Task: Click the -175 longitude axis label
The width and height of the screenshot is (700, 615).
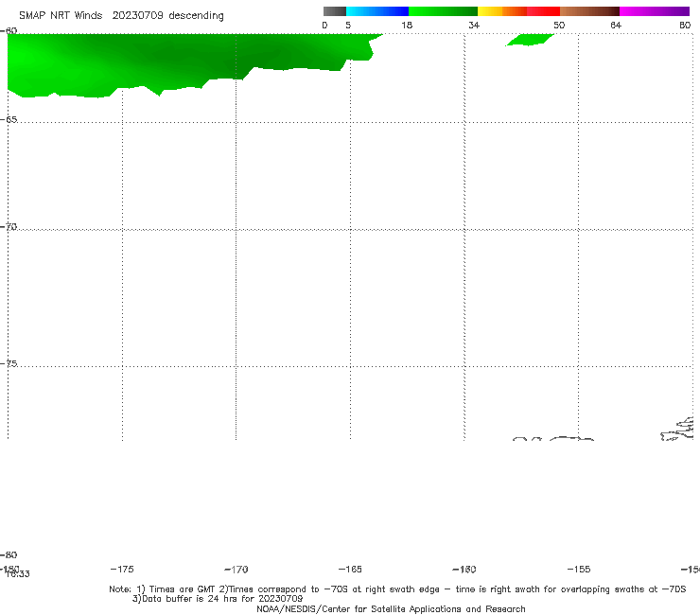Action: [122, 569]
